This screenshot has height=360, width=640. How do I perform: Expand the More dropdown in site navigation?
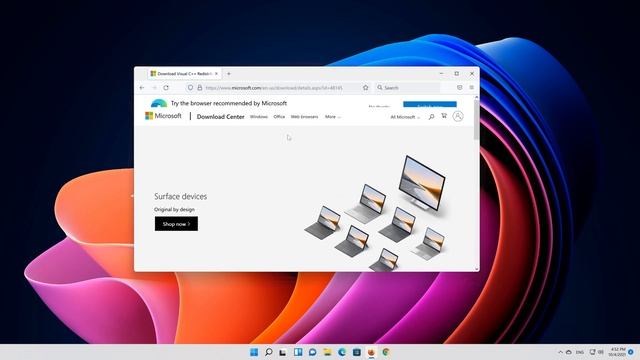333,117
